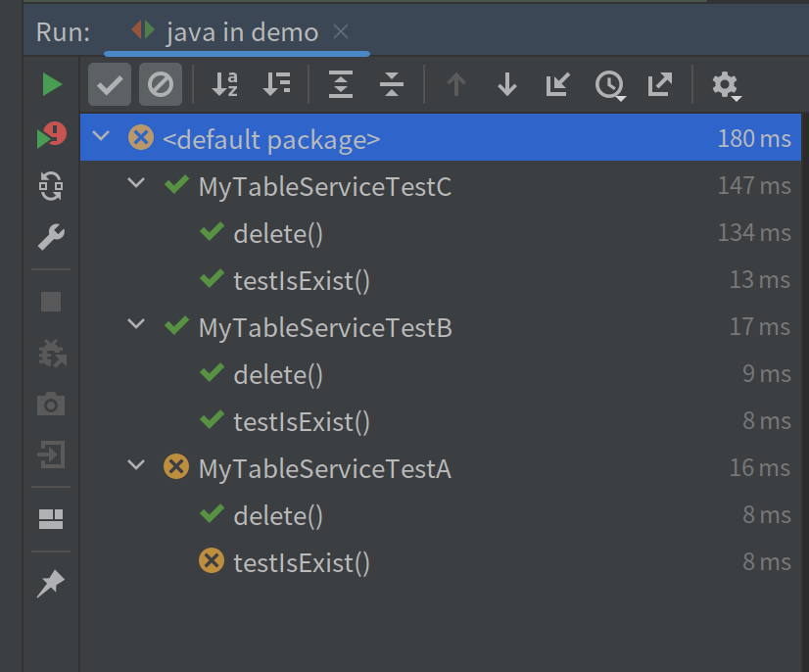Collapse the MyTableServiceTestC node

click(137, 184)
